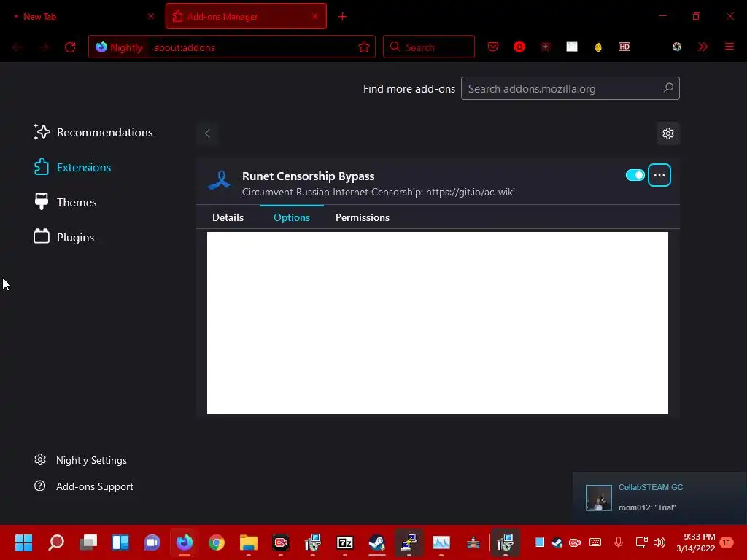Open the add-ons tools gear menu
This screenshot has width=747, height=560.
point(668,133)
